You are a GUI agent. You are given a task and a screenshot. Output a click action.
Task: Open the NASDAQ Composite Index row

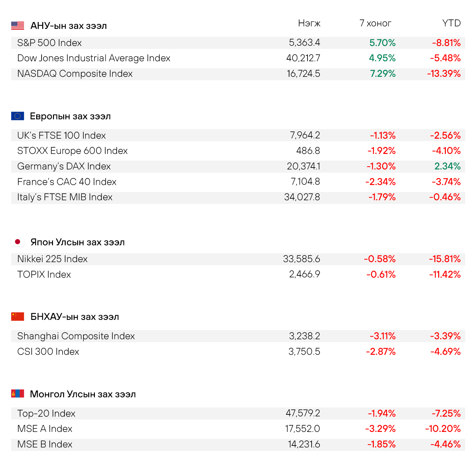(x=75, y=74)
